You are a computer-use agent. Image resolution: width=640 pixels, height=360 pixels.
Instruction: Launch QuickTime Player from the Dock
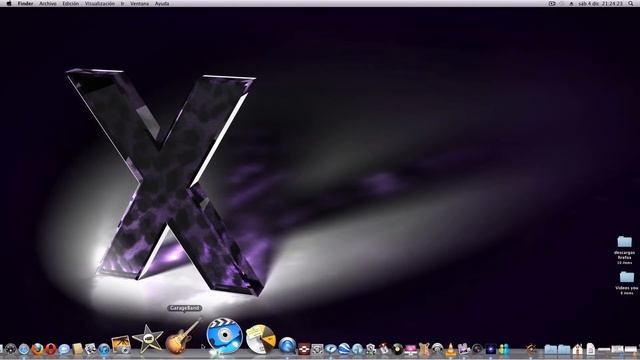(287, 345)
